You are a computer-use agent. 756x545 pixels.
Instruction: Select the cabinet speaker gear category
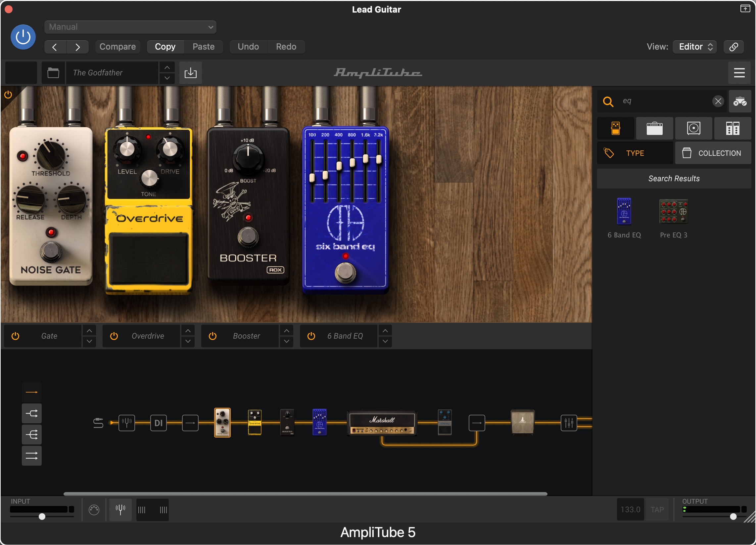(694, 128)
